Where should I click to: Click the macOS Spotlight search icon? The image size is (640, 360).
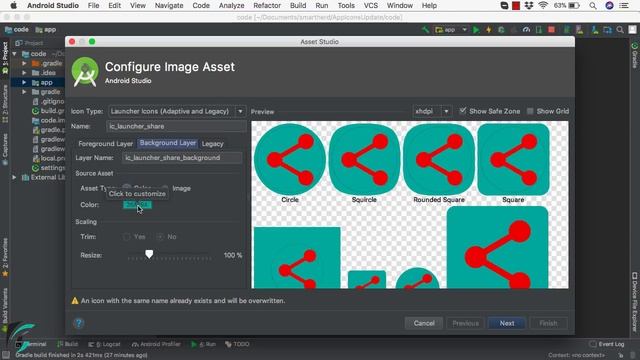593,5
